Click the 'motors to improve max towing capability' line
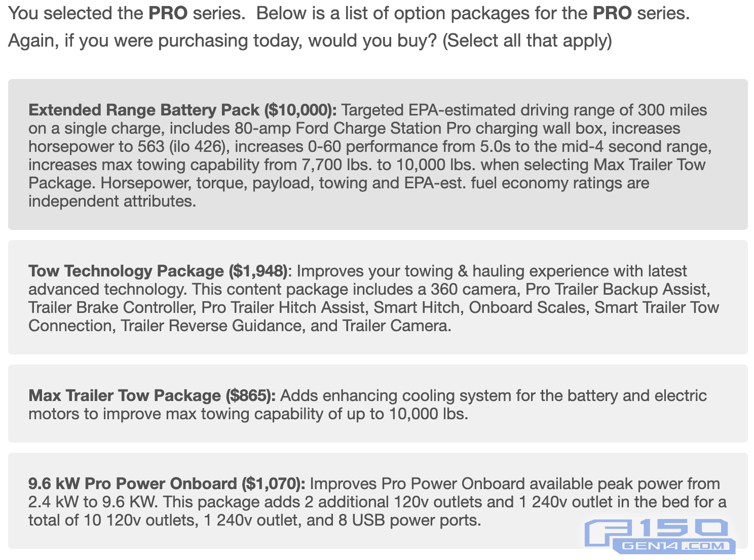754x560 pixels. [248, 414]
